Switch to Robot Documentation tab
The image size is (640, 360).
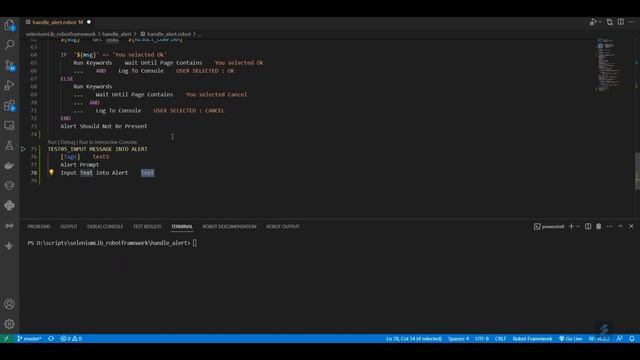(x=229, y=227)
